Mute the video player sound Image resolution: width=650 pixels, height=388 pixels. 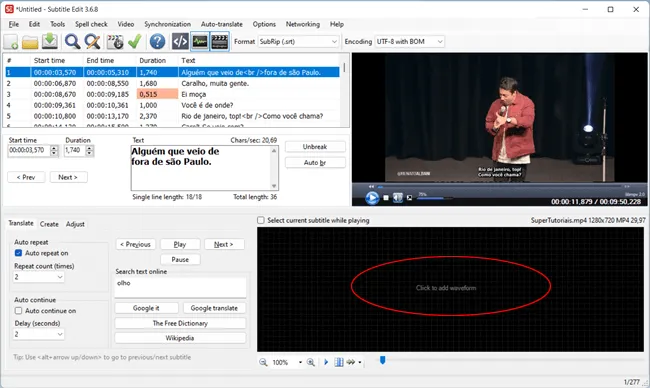[398, 198]
